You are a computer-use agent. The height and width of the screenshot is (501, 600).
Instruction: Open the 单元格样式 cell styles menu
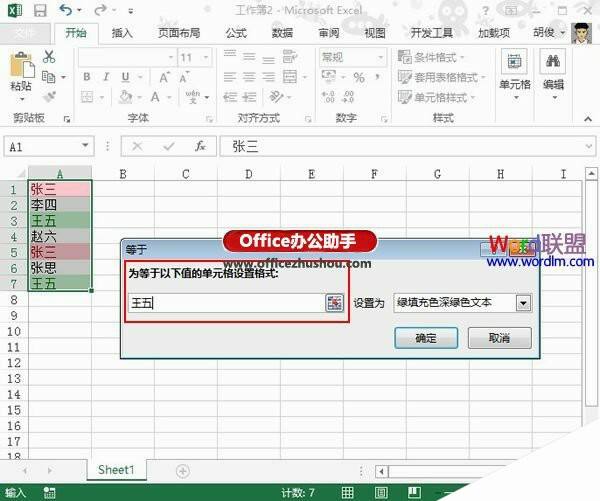point(436,97)
